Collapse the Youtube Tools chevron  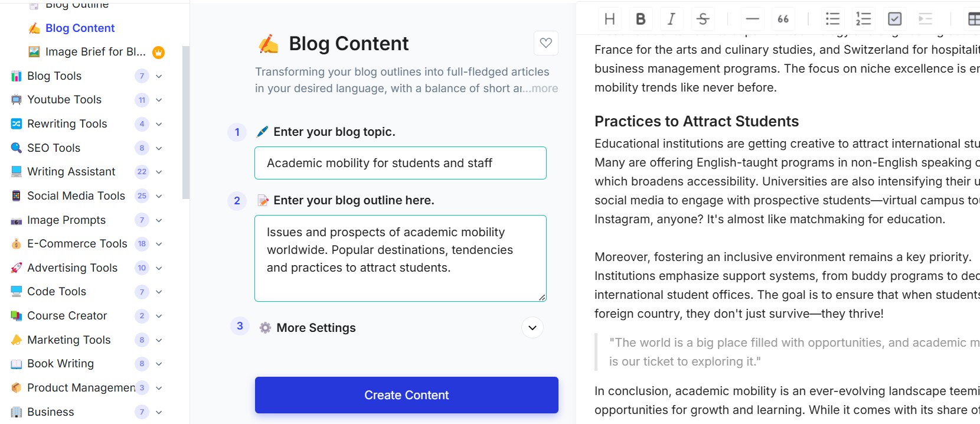point(158,100)
